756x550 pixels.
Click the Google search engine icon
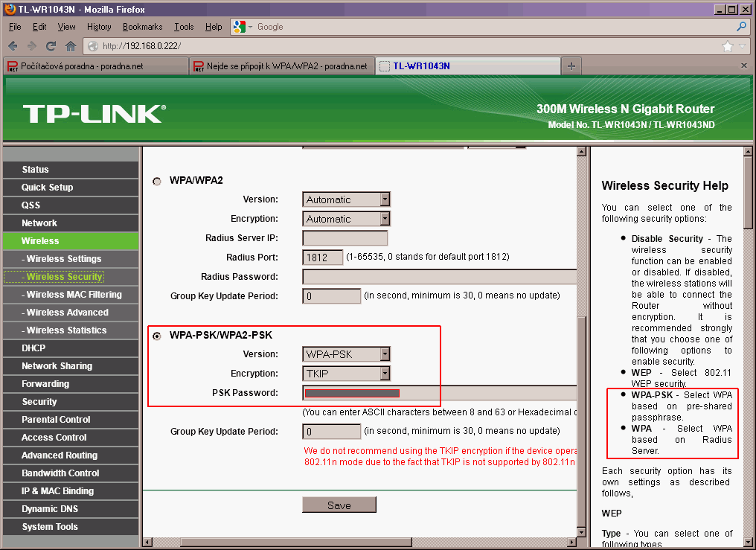[239, 27]
